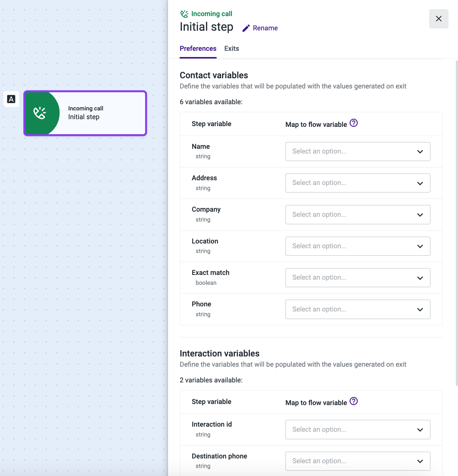Click the Rename link text

coord(265,28)
